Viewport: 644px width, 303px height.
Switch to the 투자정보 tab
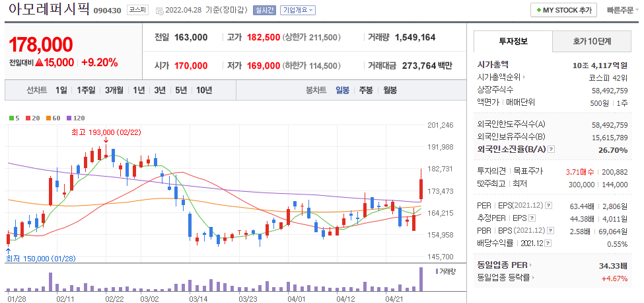[x=513, y=41]
